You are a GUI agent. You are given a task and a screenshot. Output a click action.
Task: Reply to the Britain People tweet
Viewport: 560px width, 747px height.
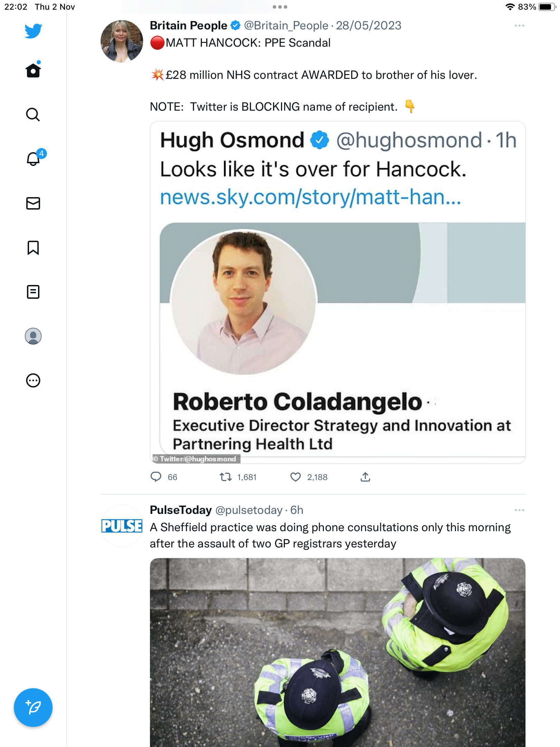tap(156, 477)
